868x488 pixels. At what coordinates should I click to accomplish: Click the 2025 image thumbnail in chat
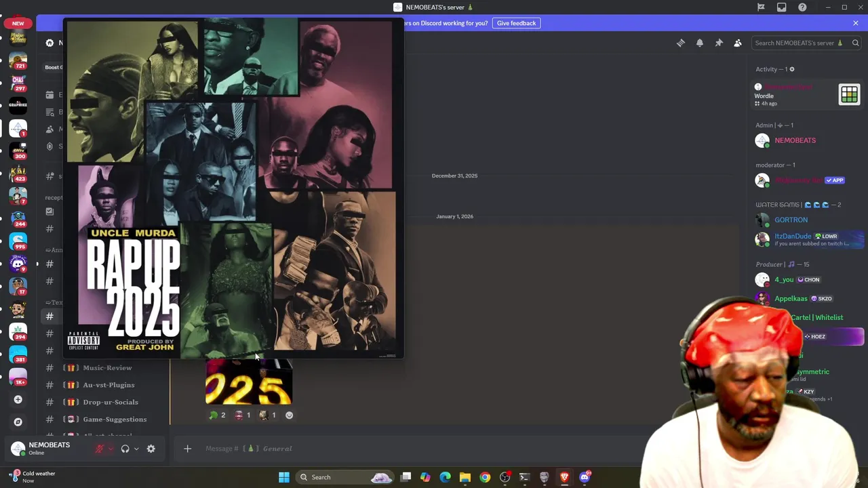coord(249,382)
